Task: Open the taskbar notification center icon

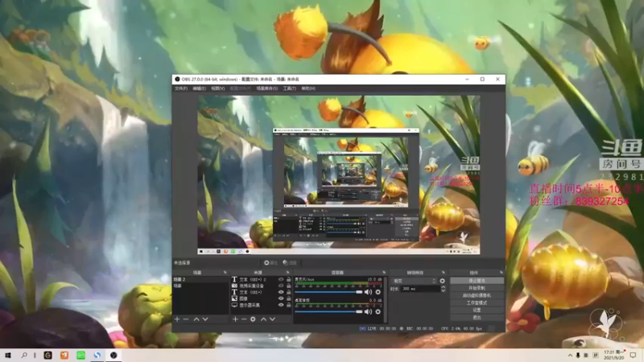Action: 633,355
